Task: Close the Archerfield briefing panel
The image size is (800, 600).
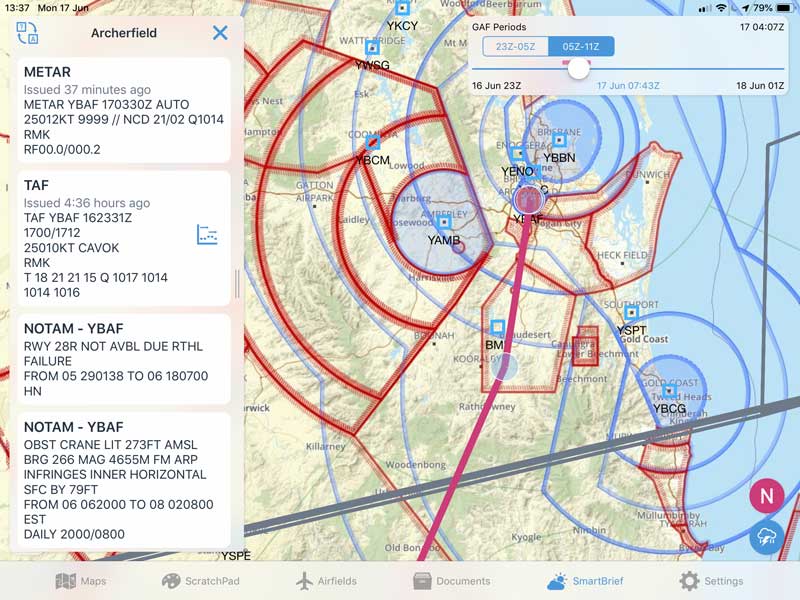Action: (220, 33)
